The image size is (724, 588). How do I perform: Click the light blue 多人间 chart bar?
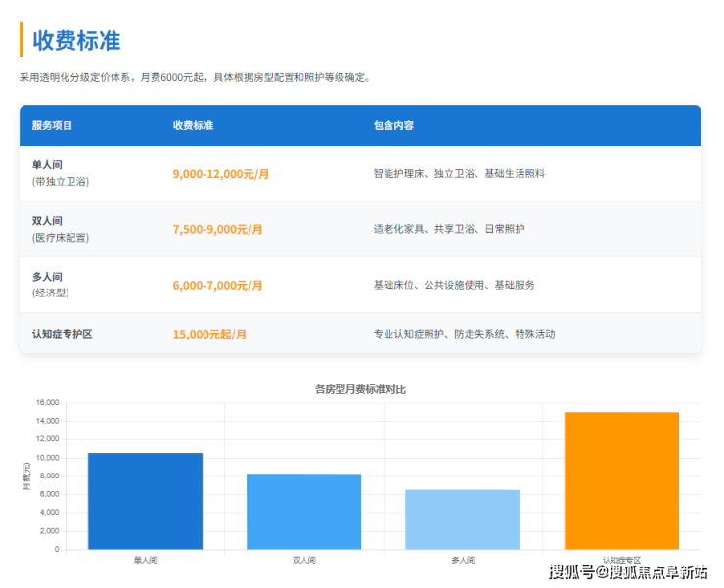click(x=463, y=520)
